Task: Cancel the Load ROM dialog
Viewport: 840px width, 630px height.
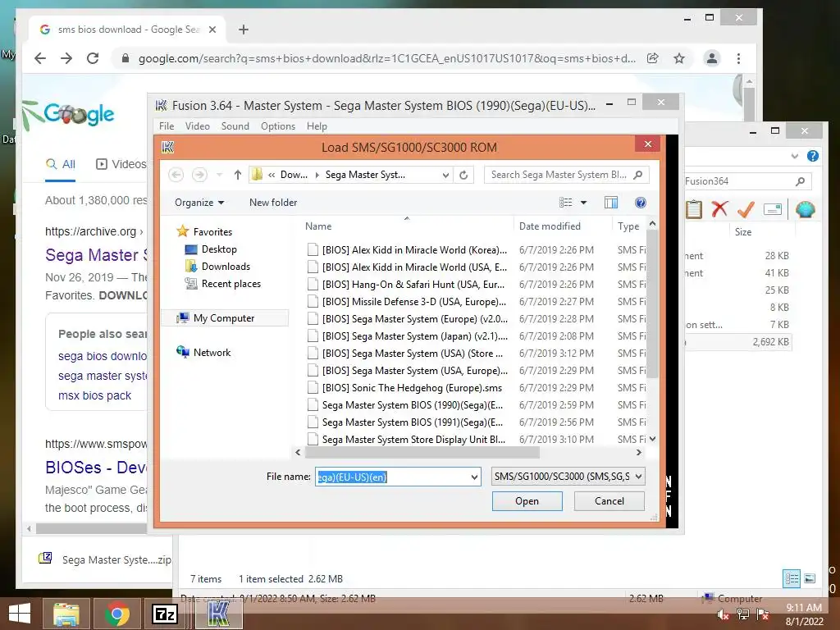Action: 609,501
